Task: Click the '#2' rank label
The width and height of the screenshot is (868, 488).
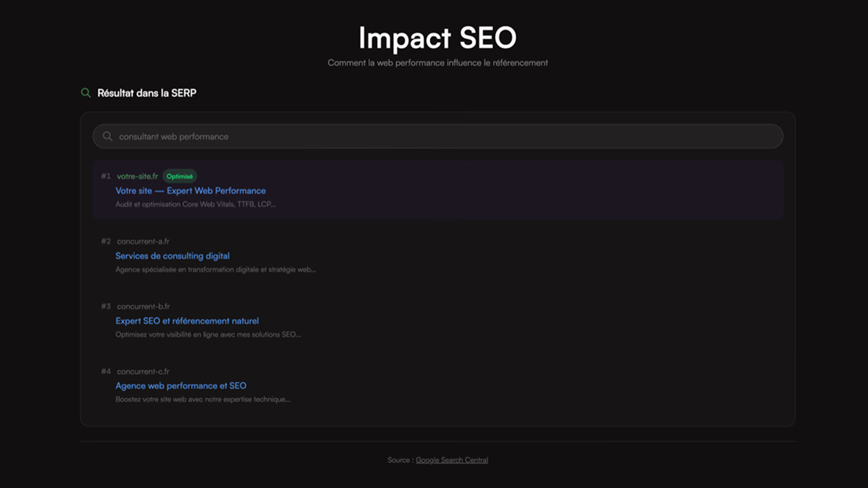Action: [x=106, y=241]
